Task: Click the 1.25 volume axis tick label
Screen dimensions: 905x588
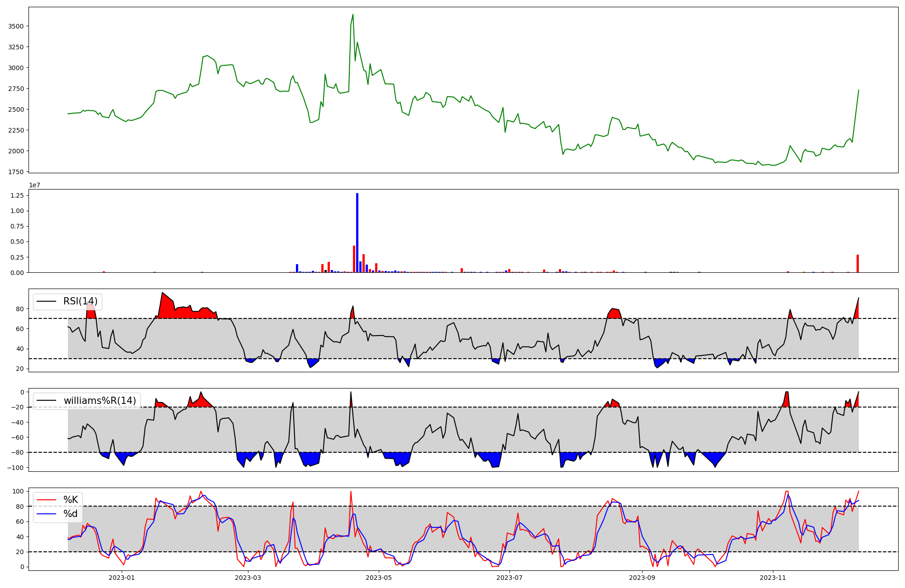Action: coord(18,195)
